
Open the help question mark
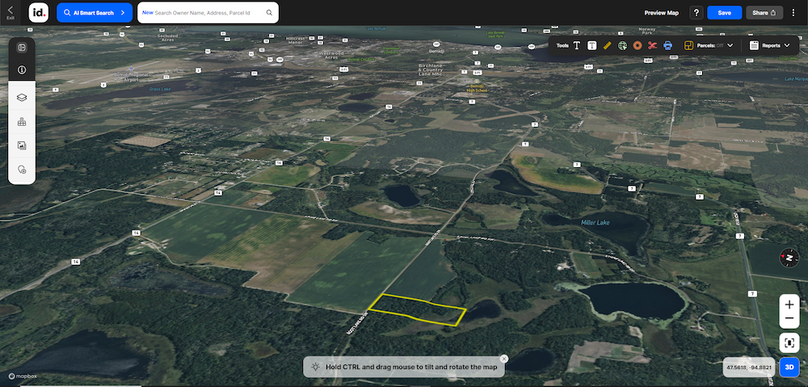(696, 13)
